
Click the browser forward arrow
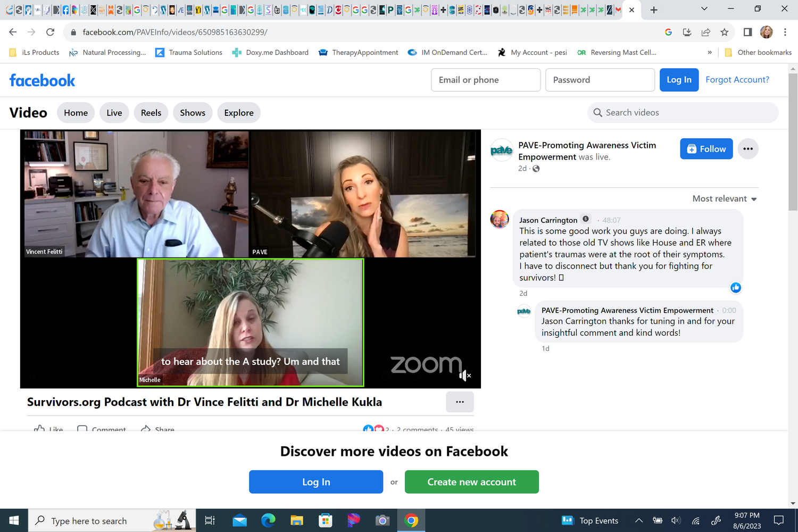31,32
